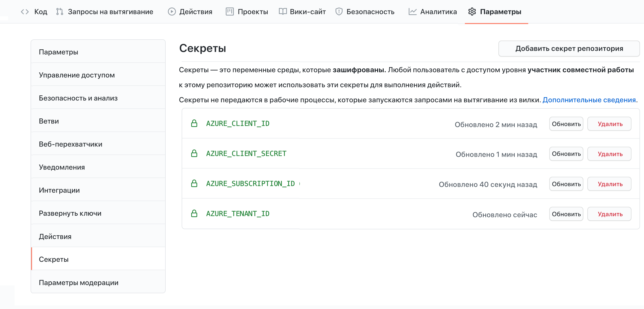Open the Проекты tab
The height and width of the screenshot is (309, 644).
pyautogui.click(x=247, y=12)
